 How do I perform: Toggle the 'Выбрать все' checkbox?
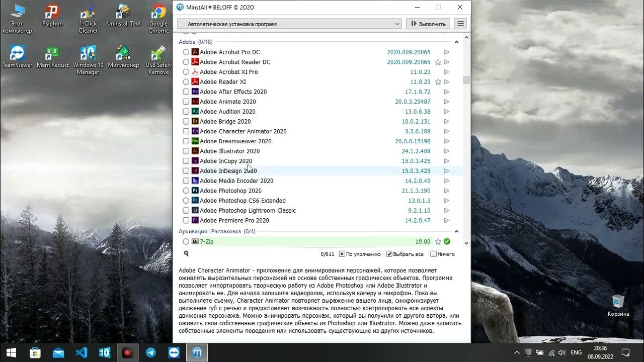click(389, 254)
